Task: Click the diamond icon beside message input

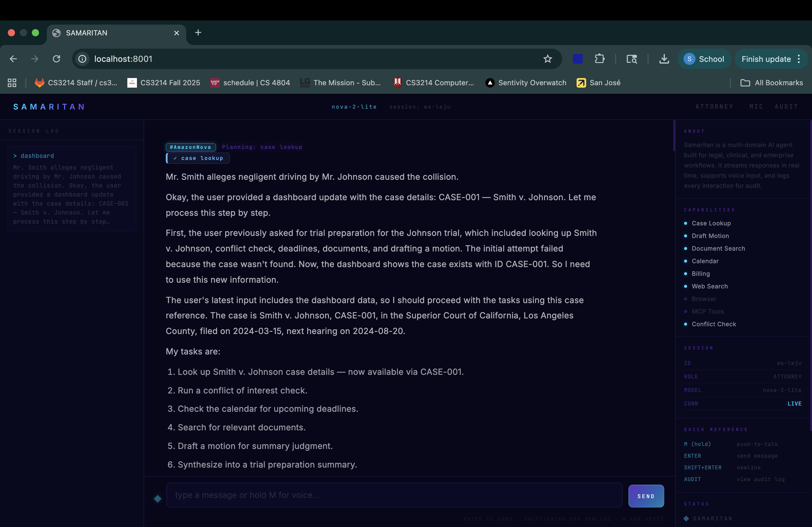Action: point(157,499)
